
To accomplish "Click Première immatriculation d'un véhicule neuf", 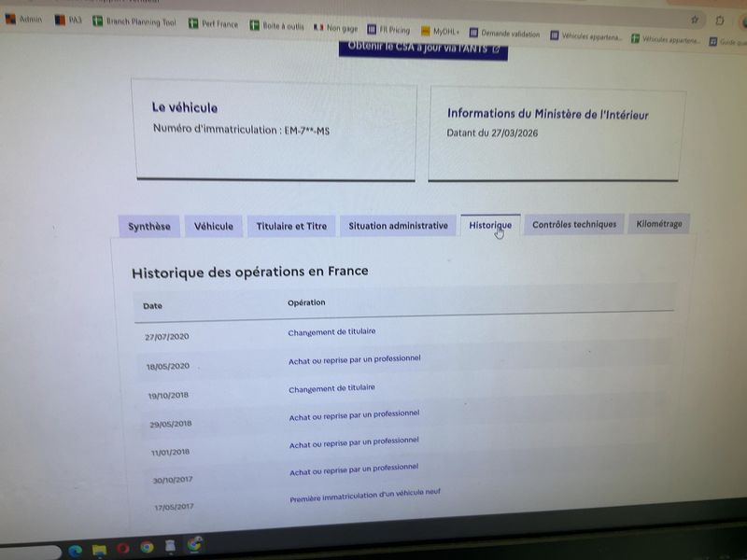I will pos(365,496).
